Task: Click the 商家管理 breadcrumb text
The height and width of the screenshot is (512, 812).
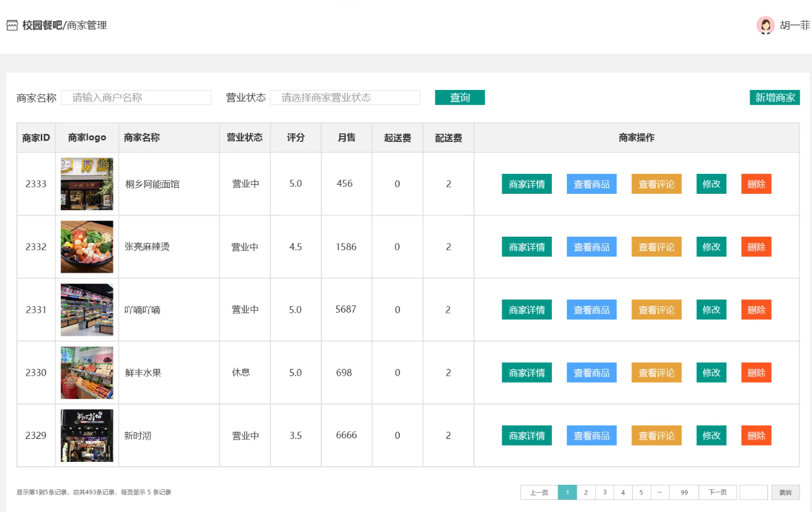Action: 87,25
